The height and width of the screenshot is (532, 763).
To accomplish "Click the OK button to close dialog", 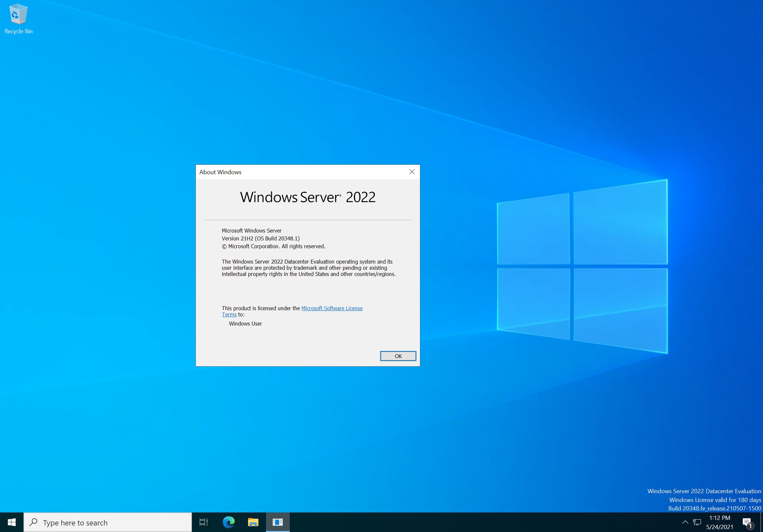I will click(398, 356).
